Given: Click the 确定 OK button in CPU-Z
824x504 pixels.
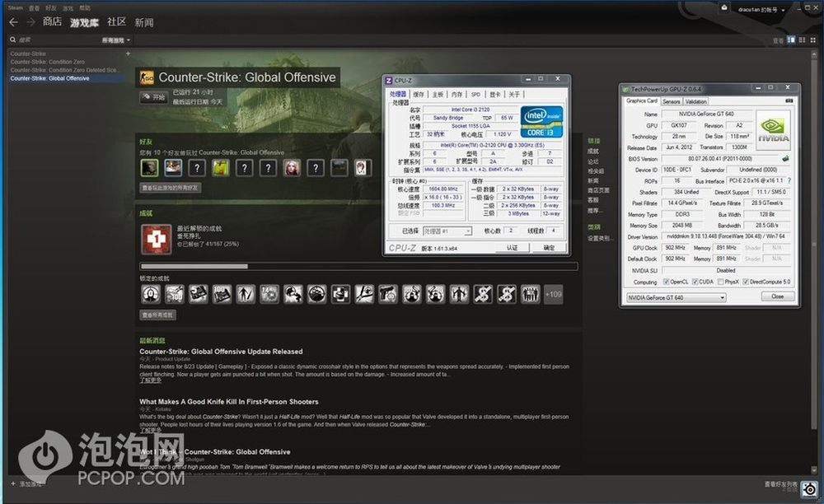Looking at the screenshot, I should (x=549, y=247).
